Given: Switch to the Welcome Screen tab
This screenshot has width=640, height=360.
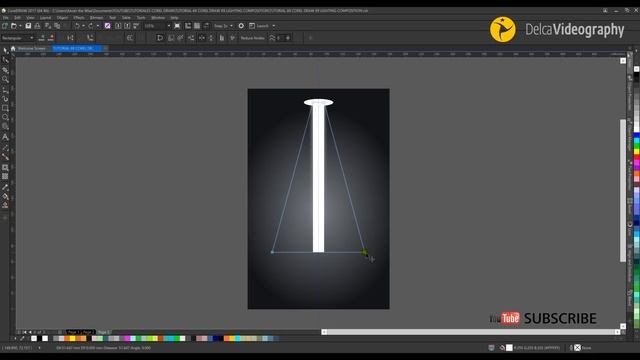Looking at the screenshot, I should click(31, 48).
